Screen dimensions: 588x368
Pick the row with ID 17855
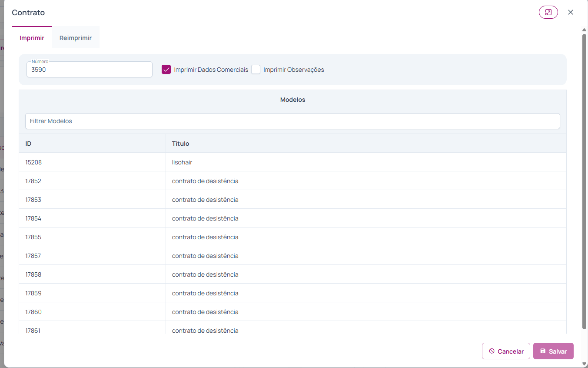(292, 237)
